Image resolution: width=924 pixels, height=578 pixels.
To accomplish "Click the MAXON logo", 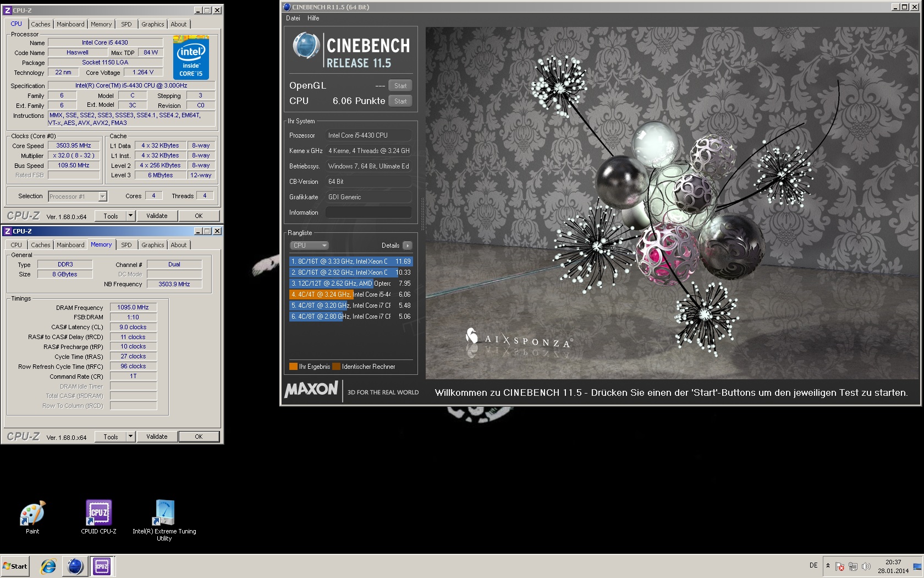I will [311, 389].
